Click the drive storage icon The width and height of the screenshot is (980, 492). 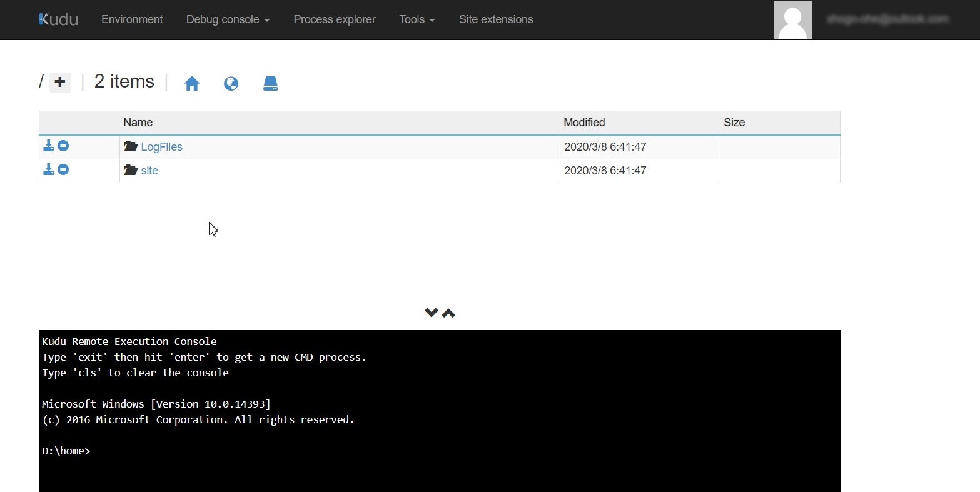point(270,83)
